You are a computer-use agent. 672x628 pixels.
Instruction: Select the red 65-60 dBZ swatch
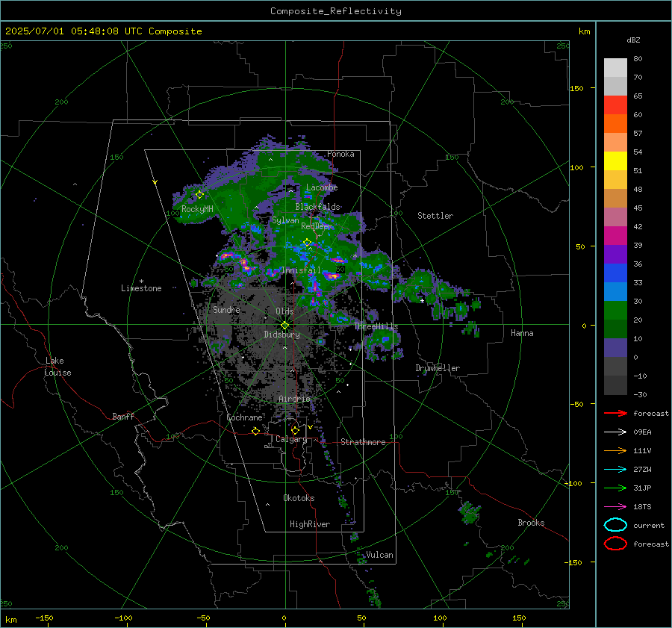pyautogui.click(x=615, y=105)
